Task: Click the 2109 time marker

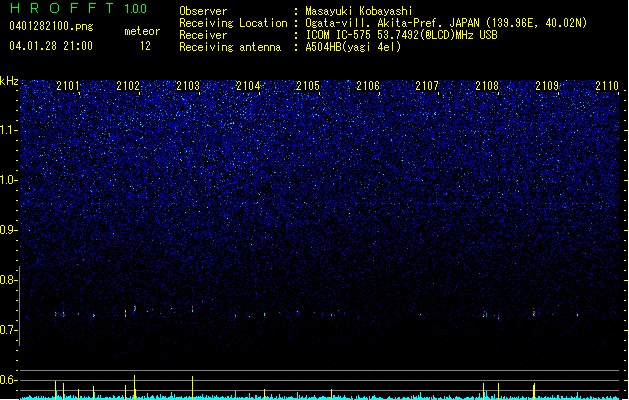Action: tap(547, 85)
